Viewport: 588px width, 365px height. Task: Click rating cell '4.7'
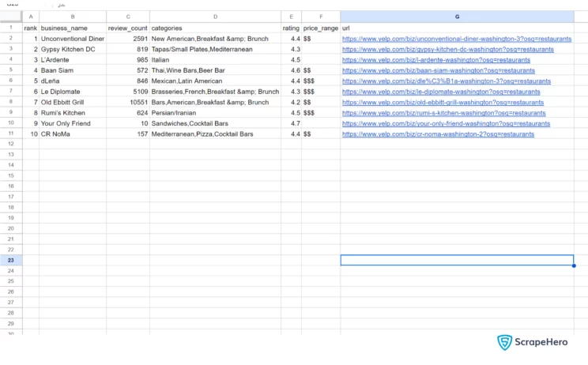click(291, 123)
